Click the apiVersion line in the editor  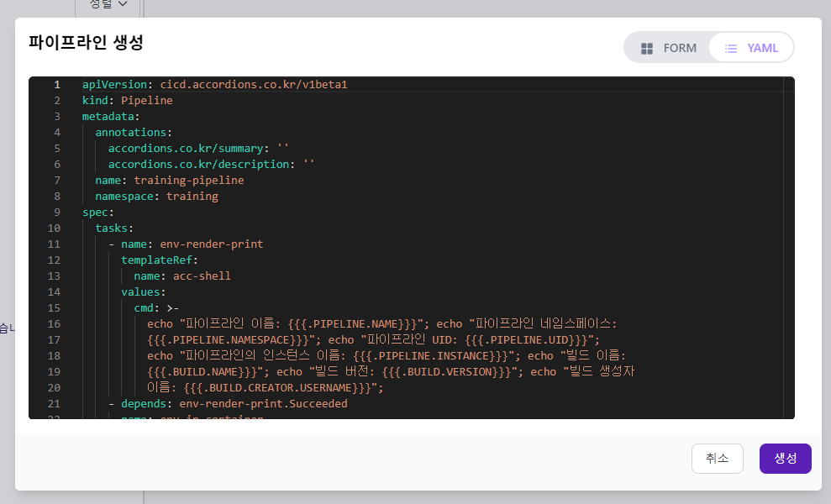tap(214, 84)
